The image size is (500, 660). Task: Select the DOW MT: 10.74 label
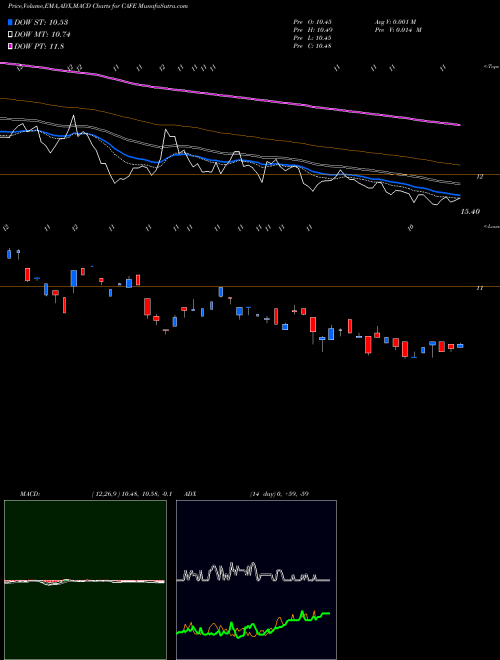pyautogui.click(x=42, y=35)
